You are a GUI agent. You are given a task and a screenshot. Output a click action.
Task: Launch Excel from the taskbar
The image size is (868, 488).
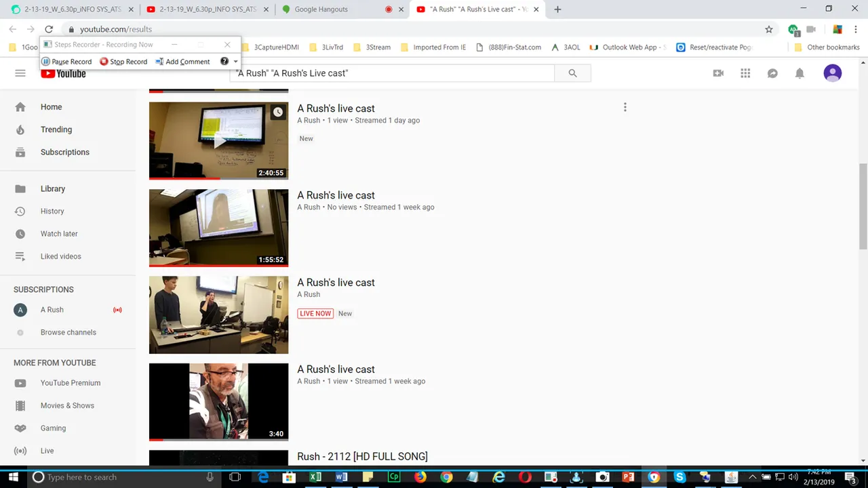315,477
